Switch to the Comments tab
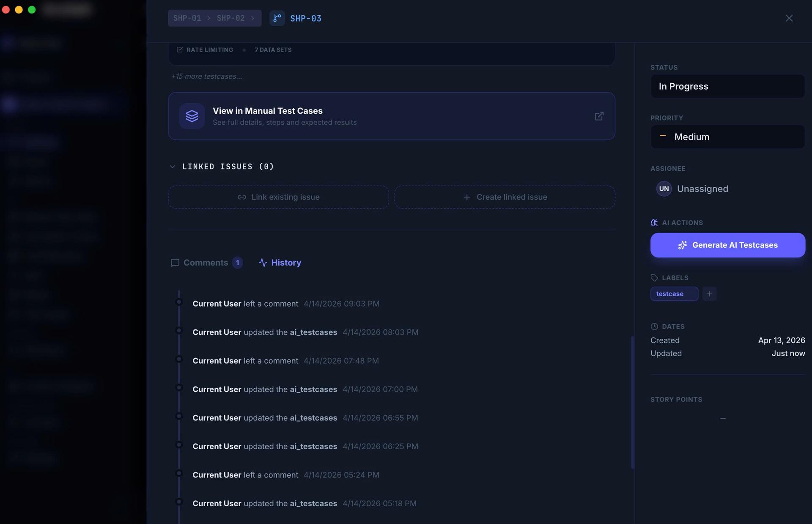Screen dimensions: 812x524 (x=206, y=263)
